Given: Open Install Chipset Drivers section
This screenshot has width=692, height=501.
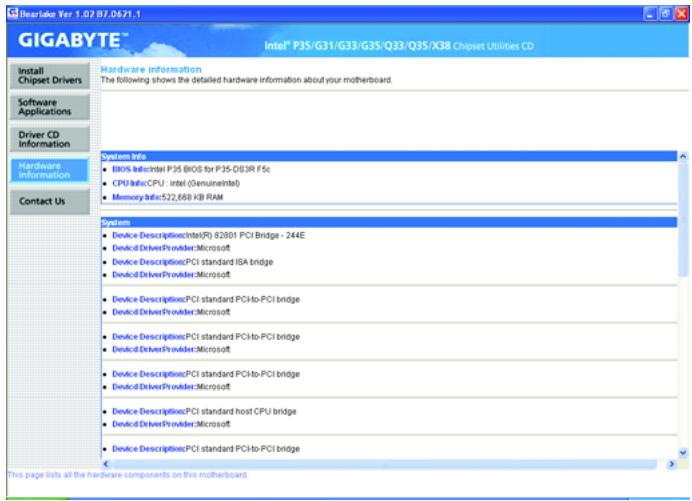Looking at the screenshot, I should pyautogui.click(x=50, y=75).
